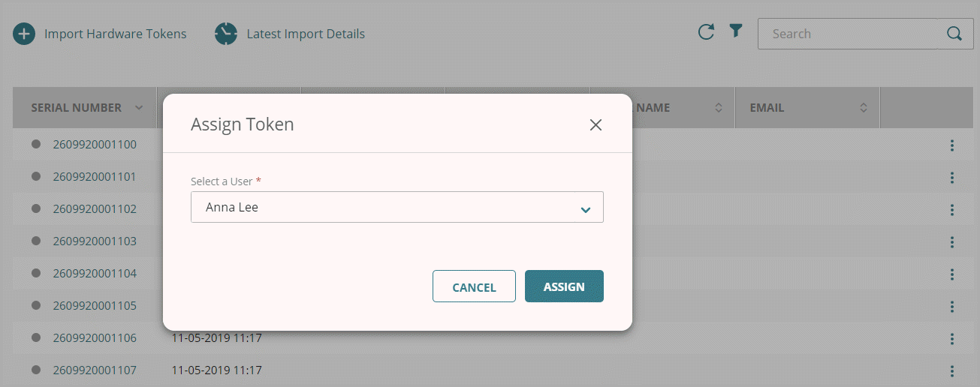Click the Import Hardware Tokens label
The image size is (980, 387).
(115, 34)
